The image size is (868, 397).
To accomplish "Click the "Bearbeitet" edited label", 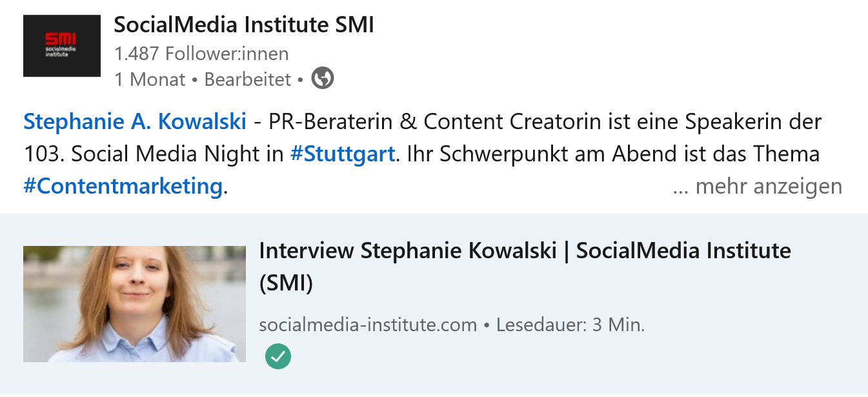I will 248,79.
